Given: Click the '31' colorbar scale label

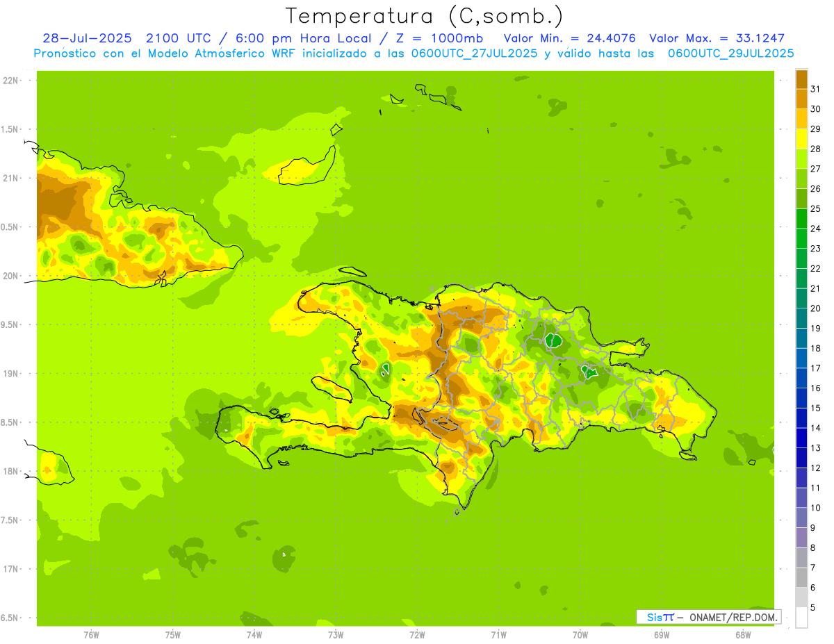Looking at the screenshot, I should (x=815, y=88).
